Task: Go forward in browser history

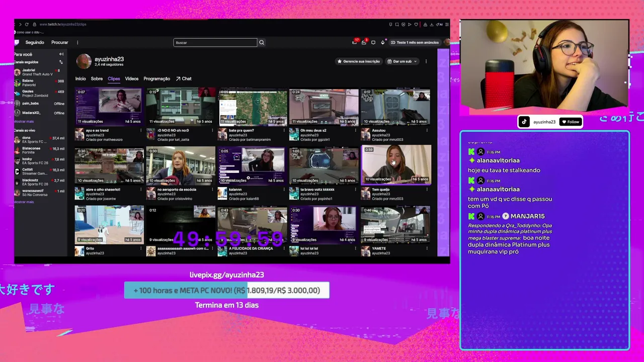Action: 20,24
